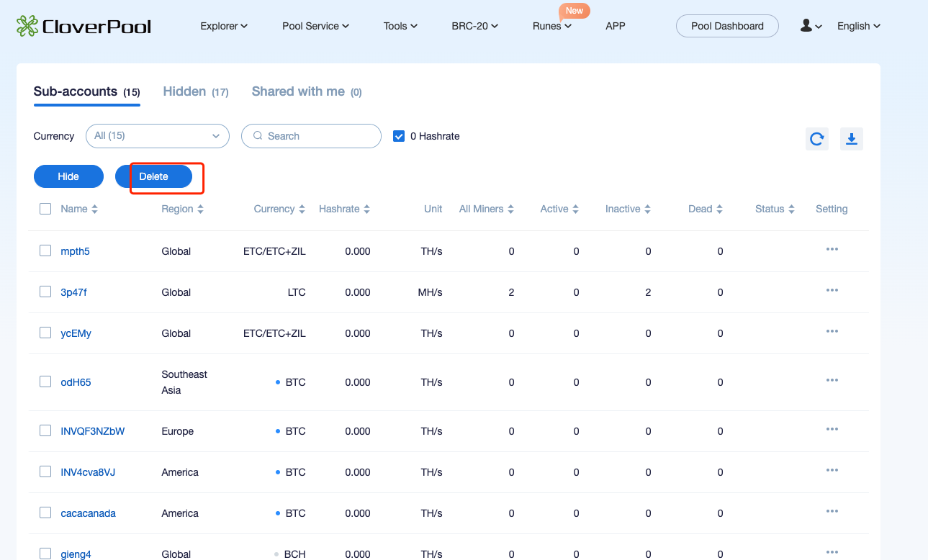Expand the Runes menu

[552, 26]
